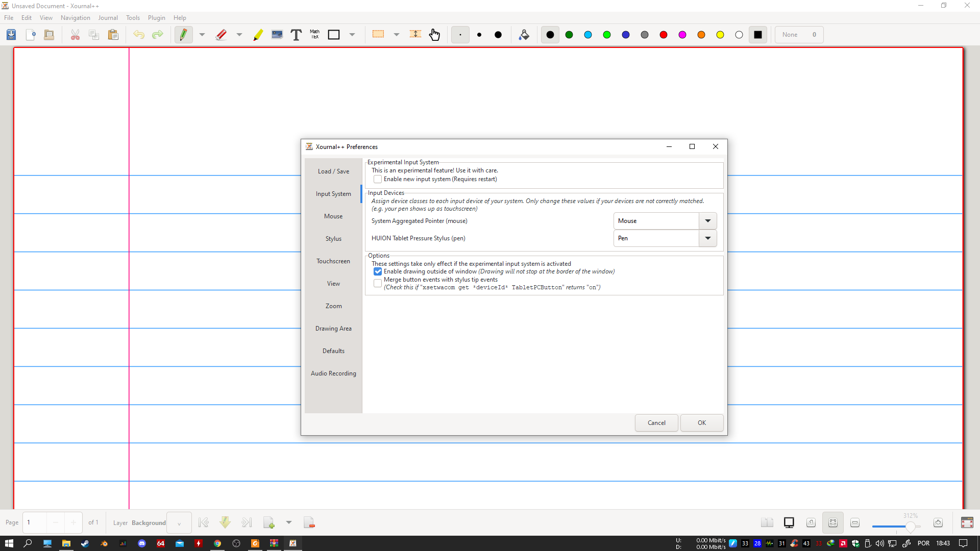This screenshot has width=980, height=551.
Task: Select the Pen tool
Action: pos(184,35)
